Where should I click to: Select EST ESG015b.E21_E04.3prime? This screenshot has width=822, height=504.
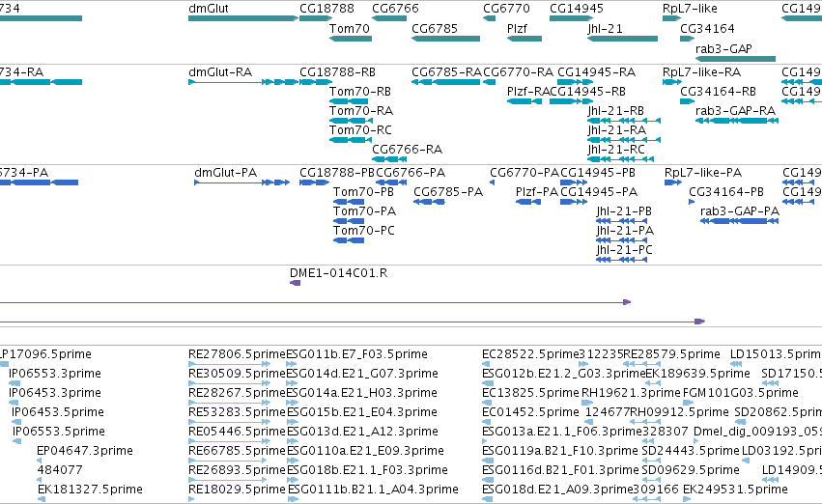(293, 422)
